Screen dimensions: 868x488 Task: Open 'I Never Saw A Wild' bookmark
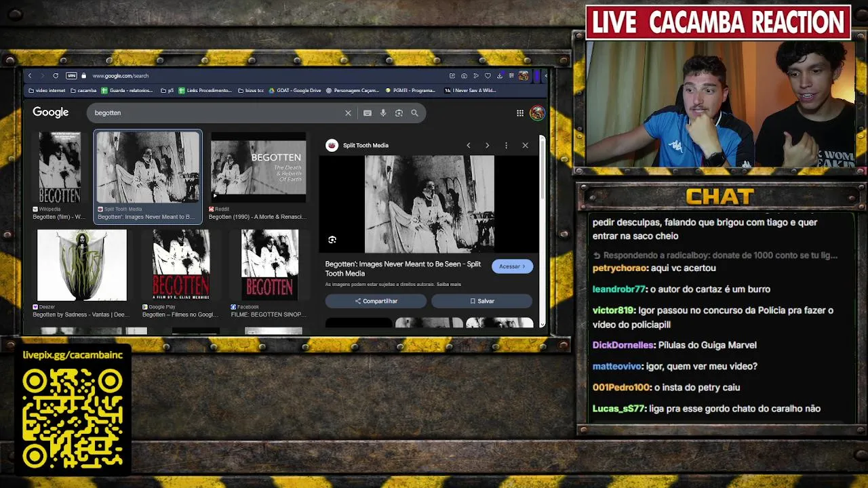coord(471,90)
